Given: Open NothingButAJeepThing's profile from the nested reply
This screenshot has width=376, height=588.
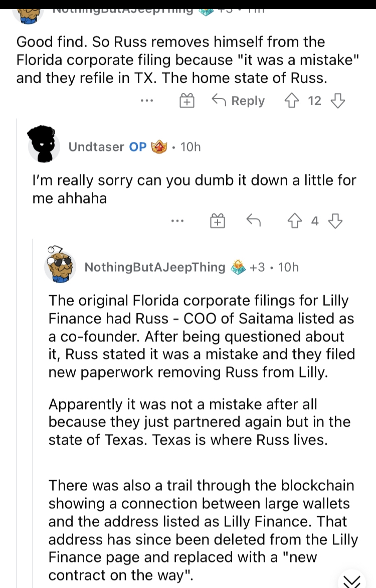Looking at the screenshot, I should point(155,267).
